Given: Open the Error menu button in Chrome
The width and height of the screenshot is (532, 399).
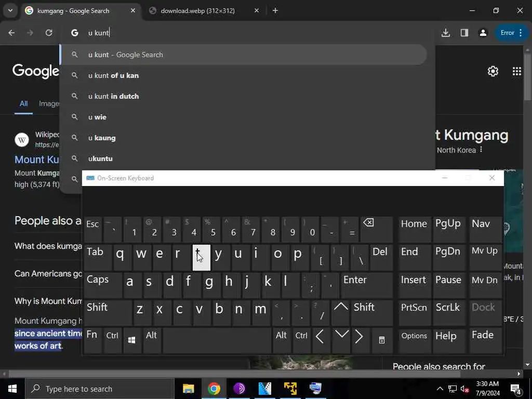Looking at the screenshot, I should (512, 33).
